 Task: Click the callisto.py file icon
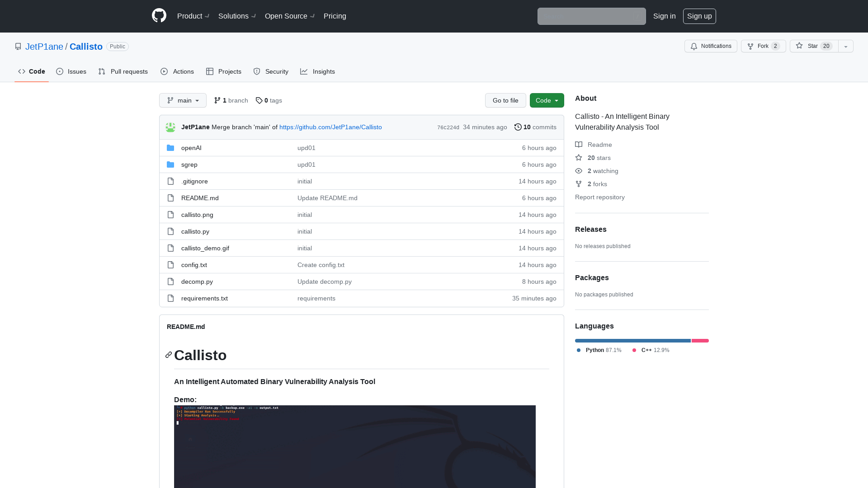click(x=170, y=231)
